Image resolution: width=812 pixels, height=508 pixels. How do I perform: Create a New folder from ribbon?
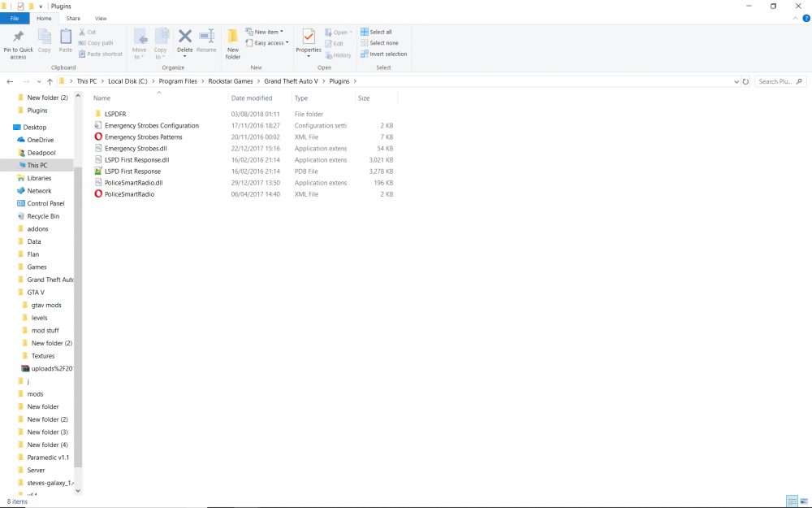point(233,44)
